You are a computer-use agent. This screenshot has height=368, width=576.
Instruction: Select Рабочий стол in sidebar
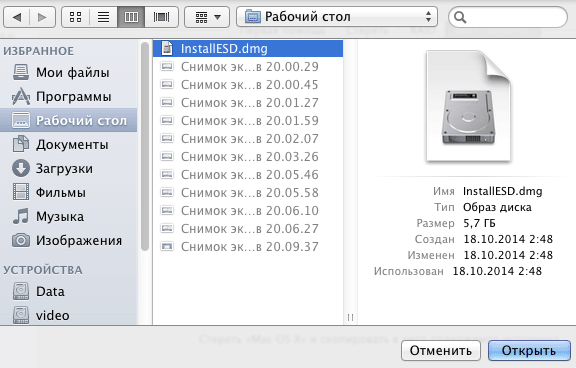click(69, 120)
